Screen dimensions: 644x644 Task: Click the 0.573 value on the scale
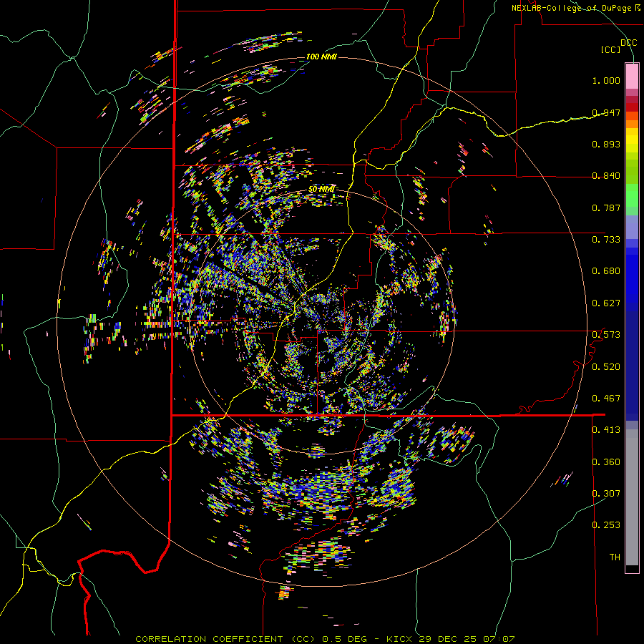(x=606, y=335)
